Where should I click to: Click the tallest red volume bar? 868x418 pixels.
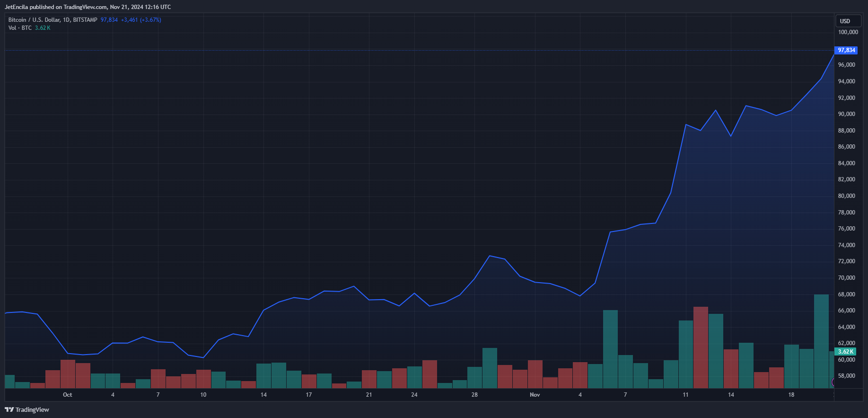point(701,347)
